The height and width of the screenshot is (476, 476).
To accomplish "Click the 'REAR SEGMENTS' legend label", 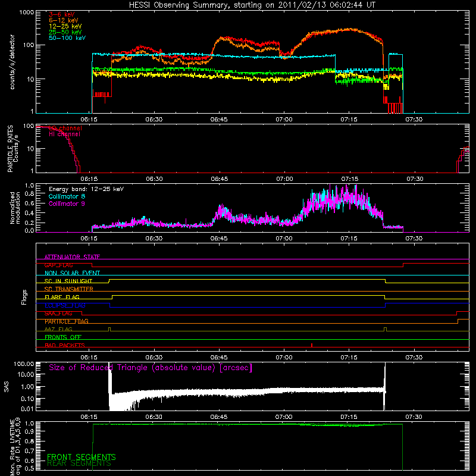I will (79, 464).
